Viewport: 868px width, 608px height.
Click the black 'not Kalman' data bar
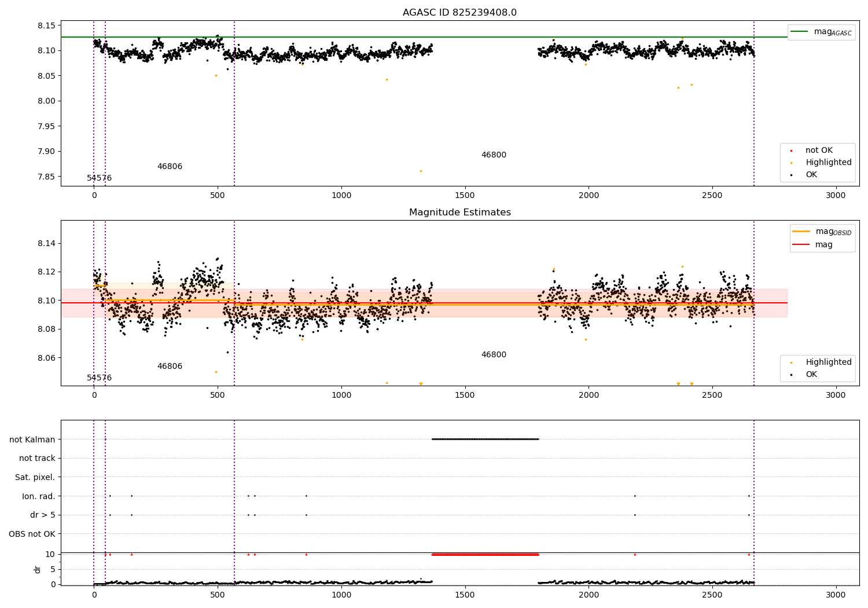pyautogui.click(x=486, y=439)
